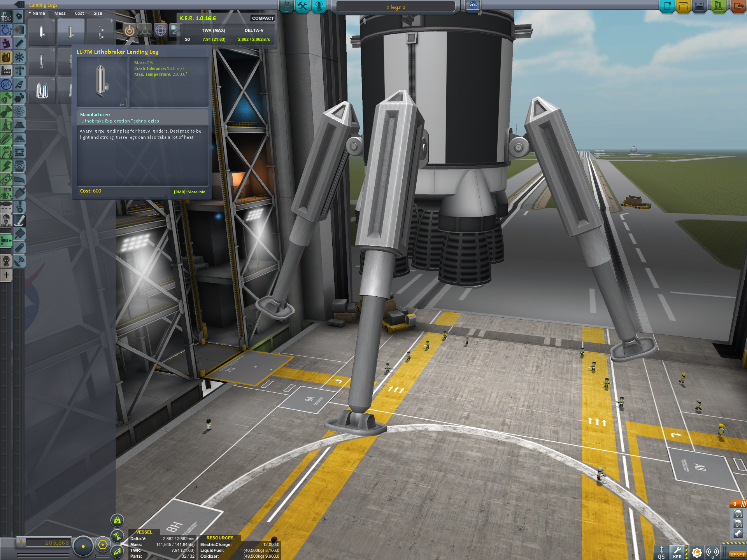The image size is (747, 560).
Task: Select the satellite dish communications icon
Action: click(19, 261)
